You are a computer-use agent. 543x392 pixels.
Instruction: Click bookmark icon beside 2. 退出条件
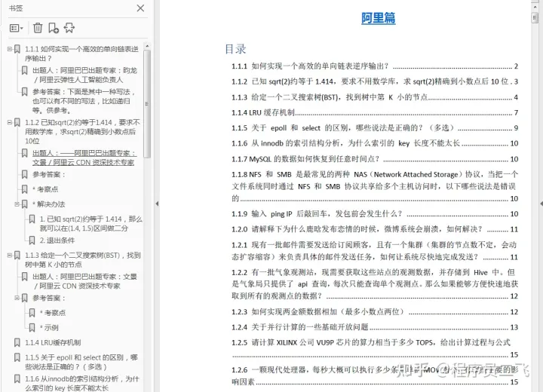[x=32, y=240]
